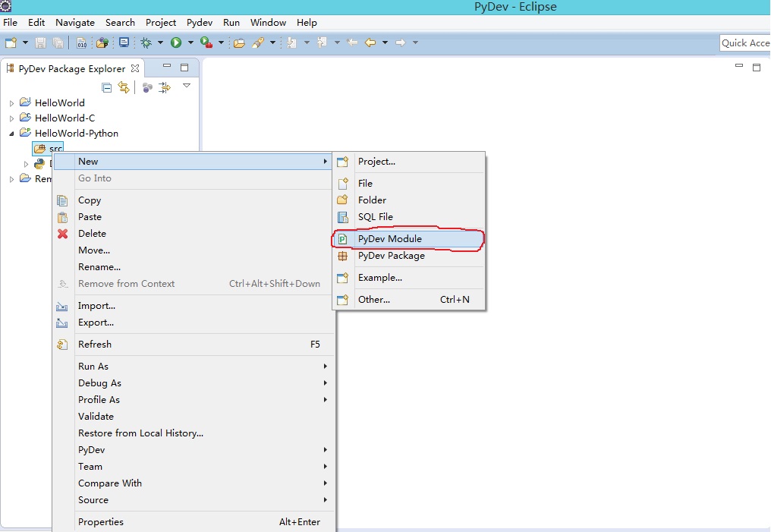Click Paste in context menu
This screenshot has width=771, height=532.
point(194,217)
